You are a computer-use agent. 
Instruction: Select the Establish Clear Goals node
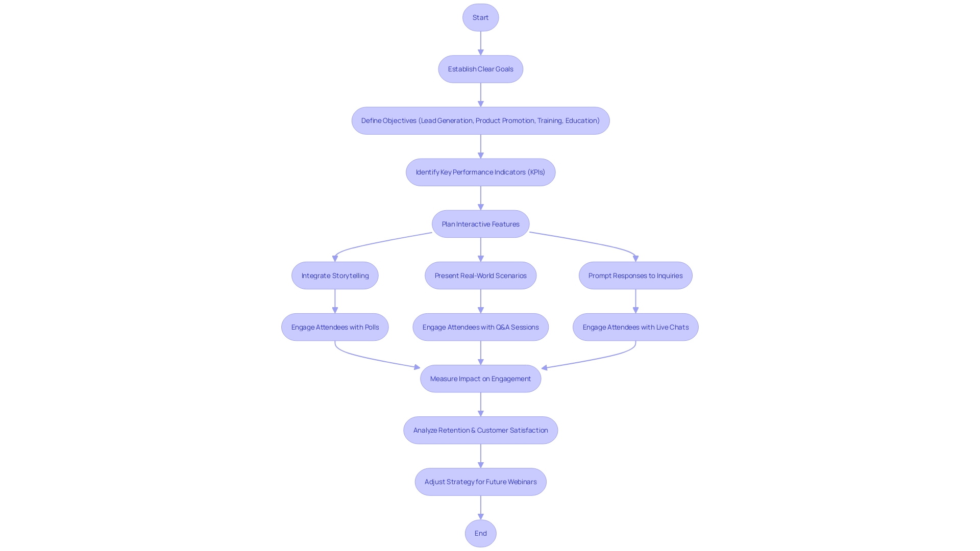(x=481, y=69)
